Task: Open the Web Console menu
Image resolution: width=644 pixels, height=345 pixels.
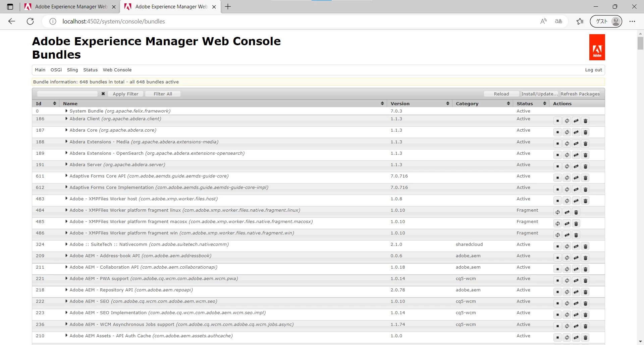Action: (x=117, y=70)
